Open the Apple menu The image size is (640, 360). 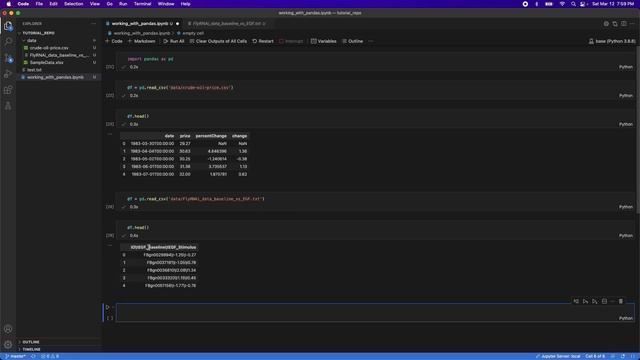pos(9,4)
